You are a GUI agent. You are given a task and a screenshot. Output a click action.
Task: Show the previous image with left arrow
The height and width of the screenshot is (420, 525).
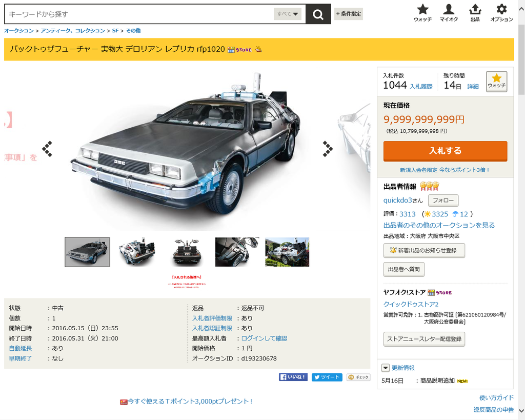(47, 149)
